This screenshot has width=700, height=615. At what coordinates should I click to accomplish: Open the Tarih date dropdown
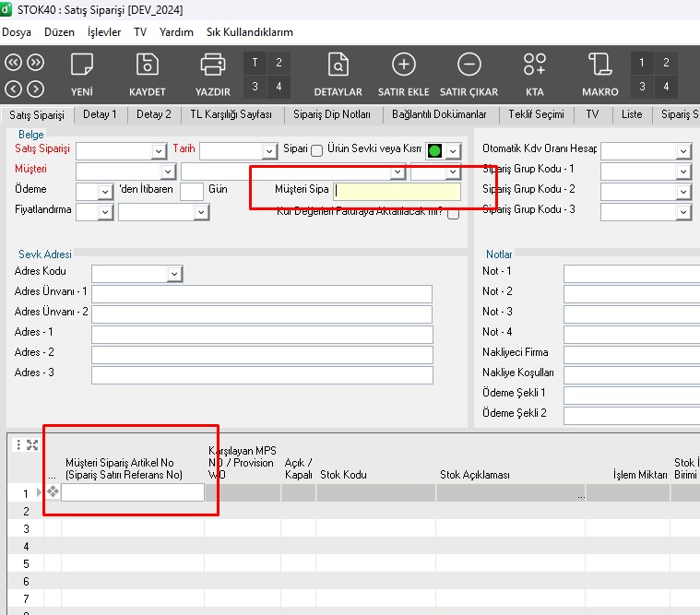(268, 151)
